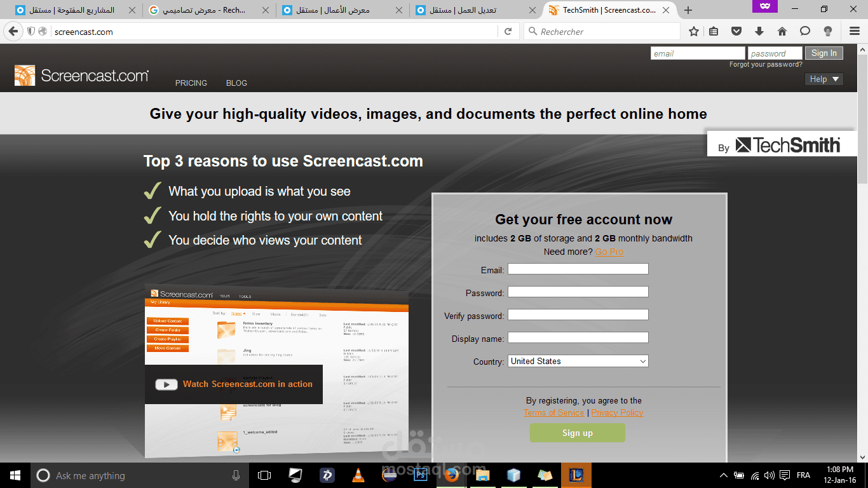Screen dimensions: 868x488
Task: Save page to Pocket icon
Action: (736, 31)
